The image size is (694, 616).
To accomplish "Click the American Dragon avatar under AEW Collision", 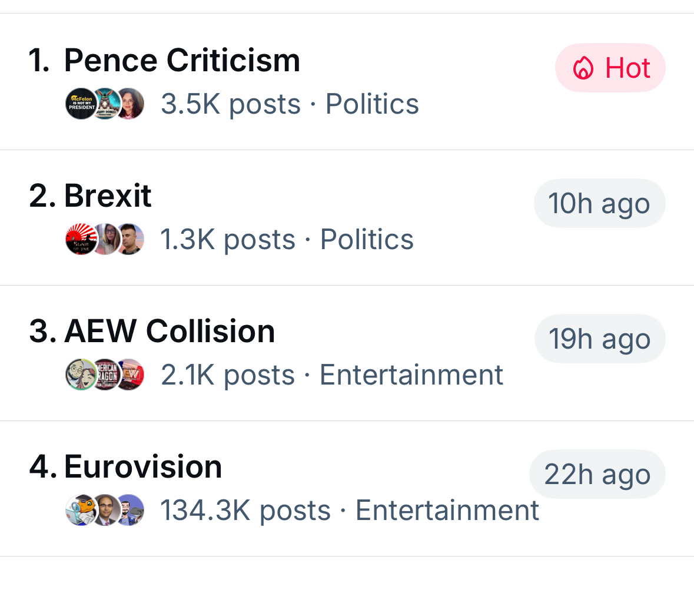I will coord(106,375).
